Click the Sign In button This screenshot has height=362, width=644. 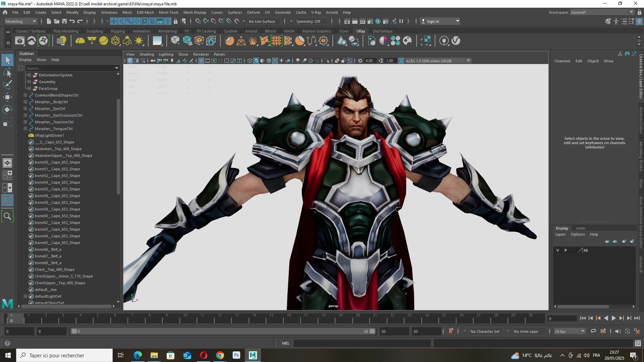pos(440,21)
